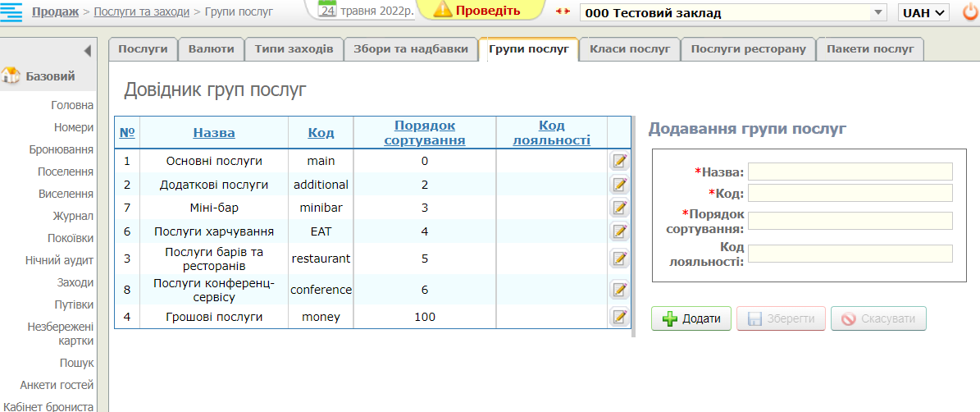Click the calendar date icon
Screen dimensions: 980x412
pos(327,11)
